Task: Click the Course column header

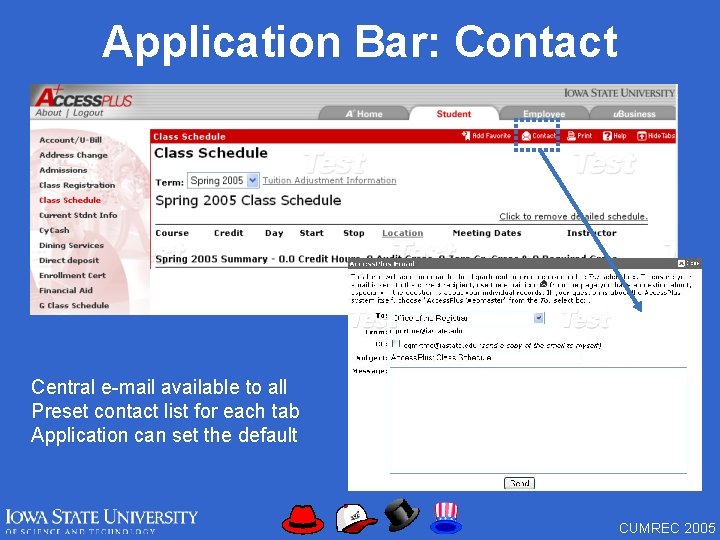Action: (x=172, y=233)
